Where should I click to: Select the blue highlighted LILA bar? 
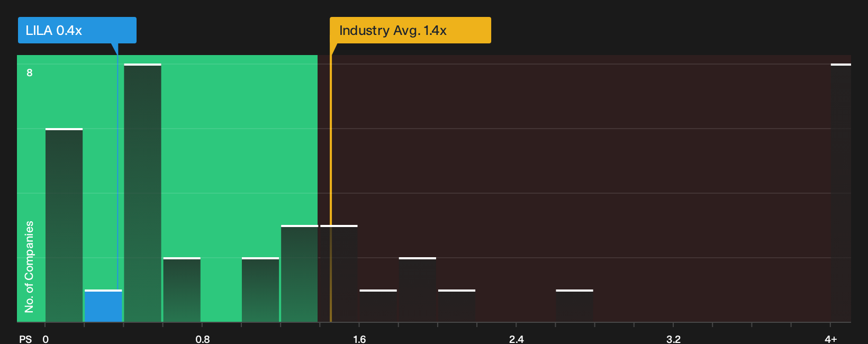coord(103,306)
